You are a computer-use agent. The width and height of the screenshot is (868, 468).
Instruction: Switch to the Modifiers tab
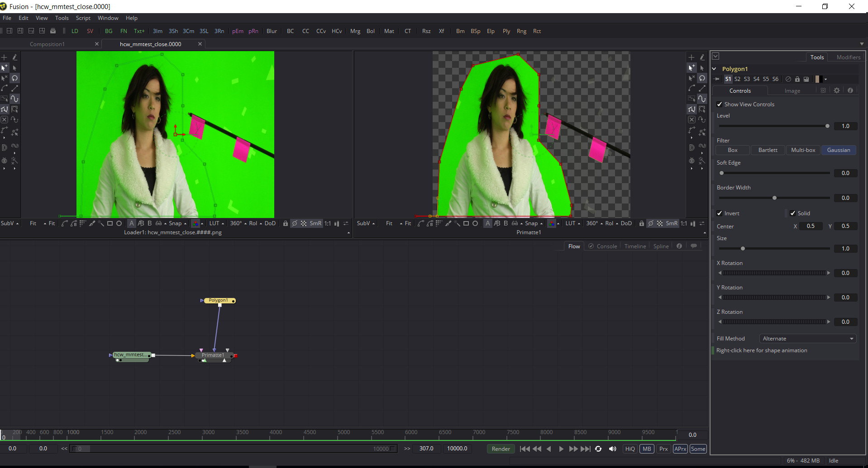(x=848, y=57)
